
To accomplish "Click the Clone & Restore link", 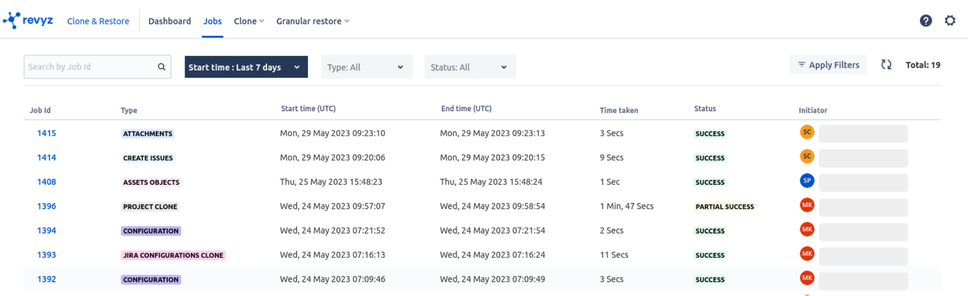I will 98,21.
